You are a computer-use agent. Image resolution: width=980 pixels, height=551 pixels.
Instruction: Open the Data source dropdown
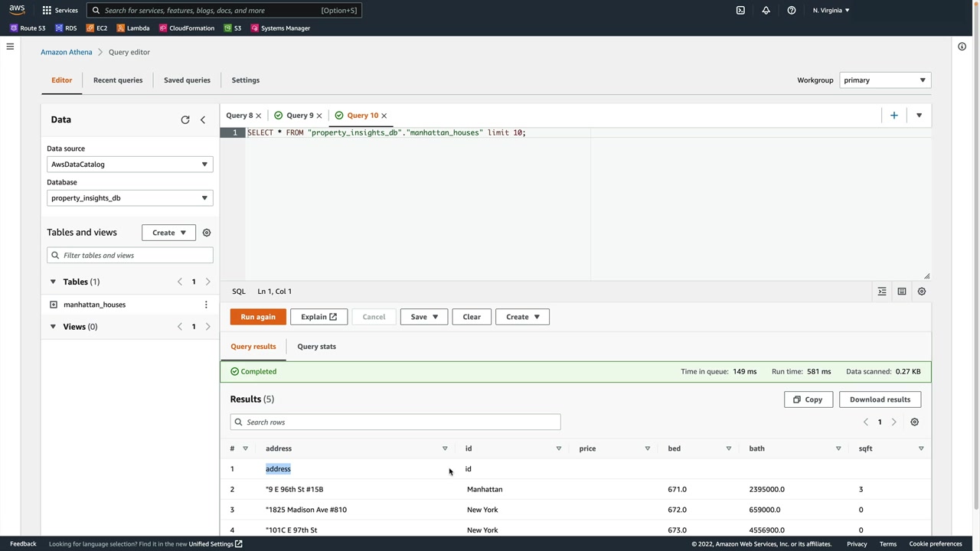129,165
